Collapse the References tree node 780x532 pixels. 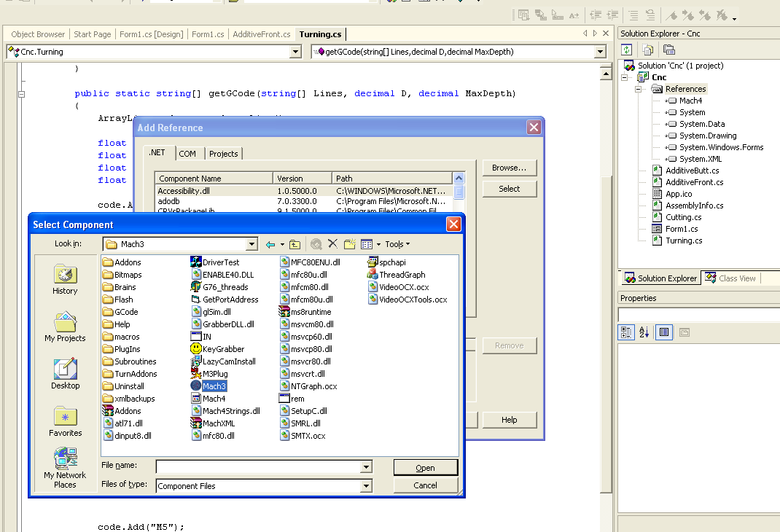point(638,89)
